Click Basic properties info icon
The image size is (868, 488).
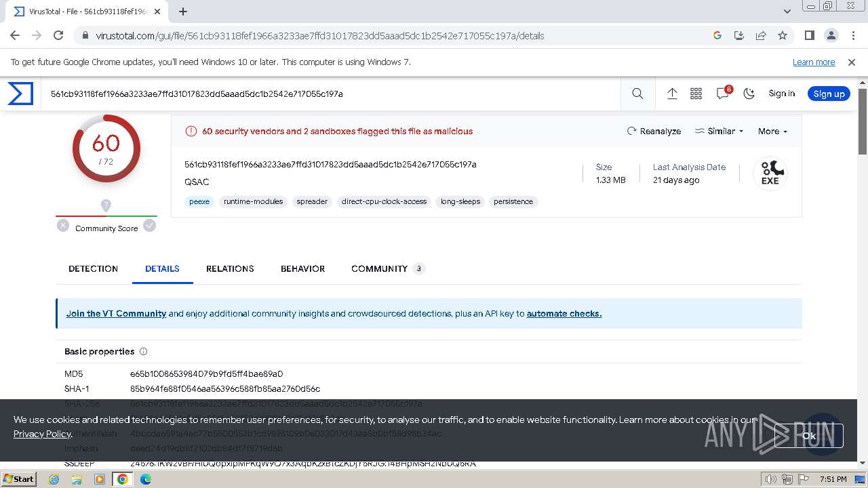[x=143, y=352]
